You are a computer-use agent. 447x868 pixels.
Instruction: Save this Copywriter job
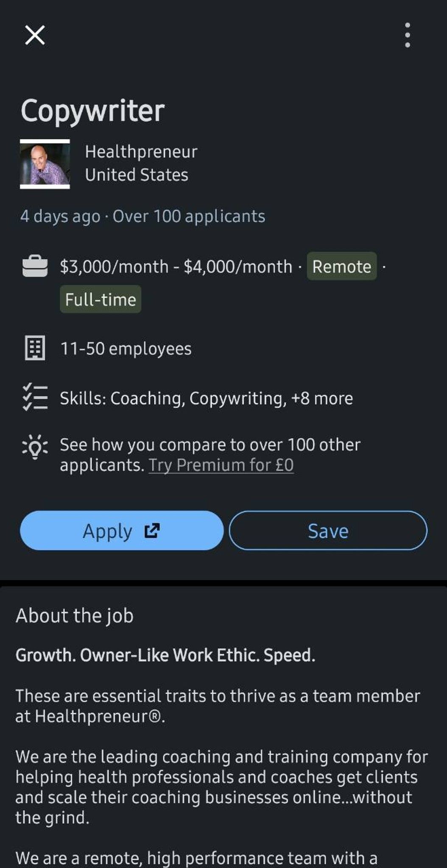click(x=328, y=531)
